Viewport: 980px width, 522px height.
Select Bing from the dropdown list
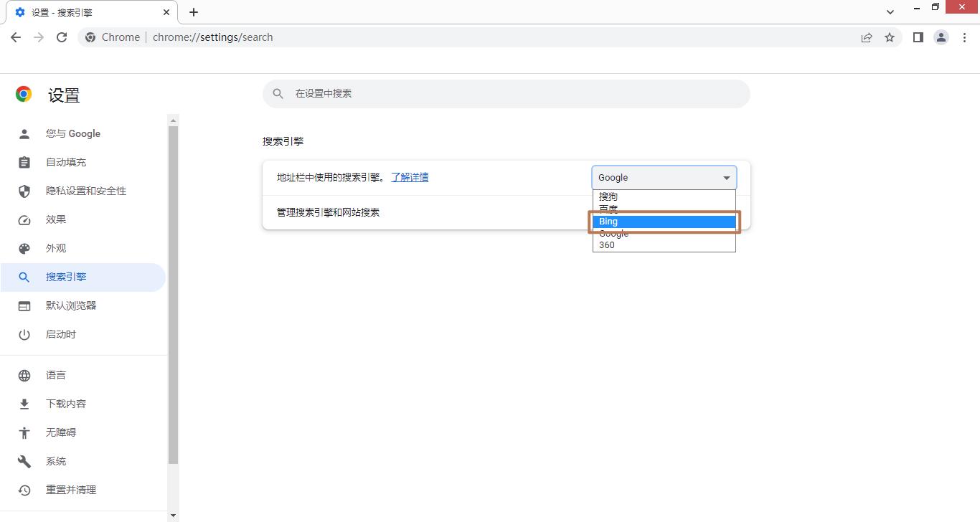[x=664, y=222]
